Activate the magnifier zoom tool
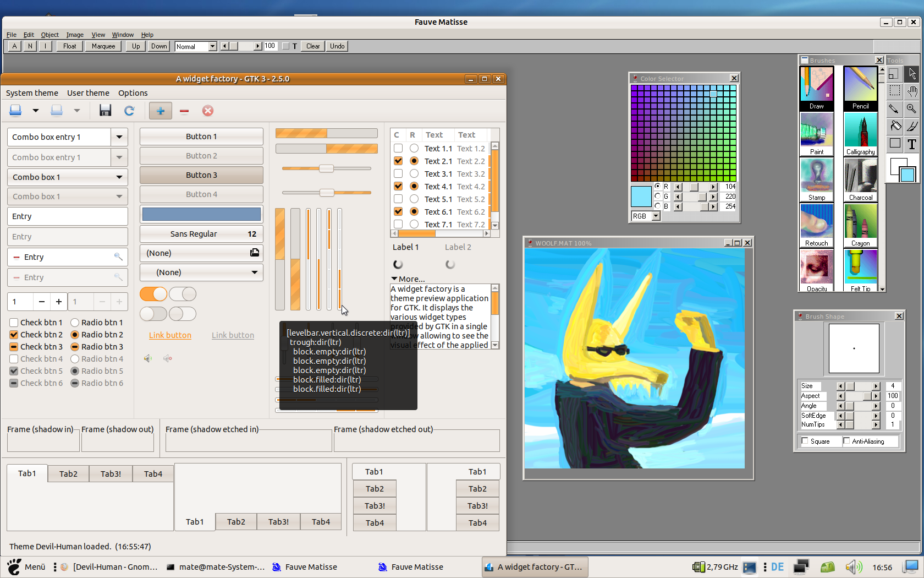924x578 pixels. coord(912,108)
